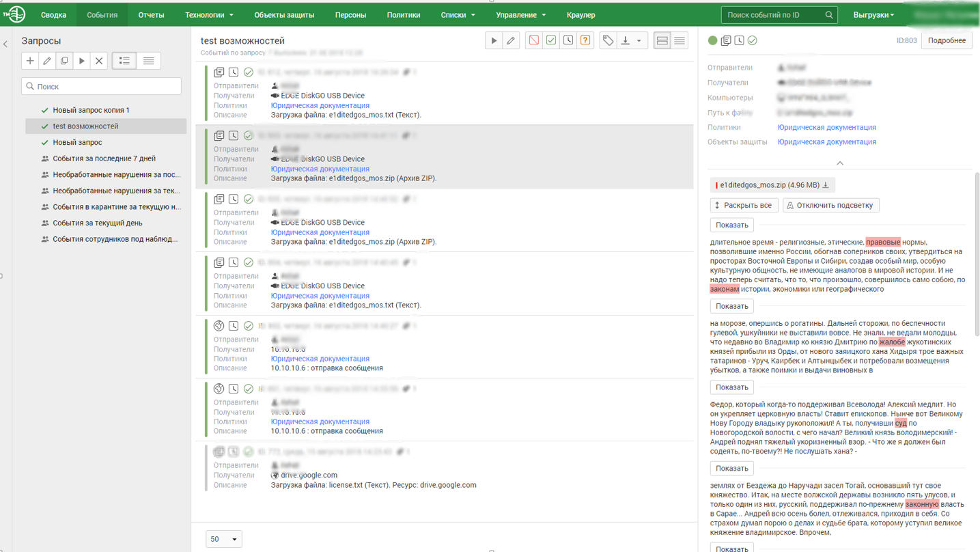This screenshot has height=552, width=980.
Task: Click the green checkmark decision icon in the toolbar
Action: [551, 41]
